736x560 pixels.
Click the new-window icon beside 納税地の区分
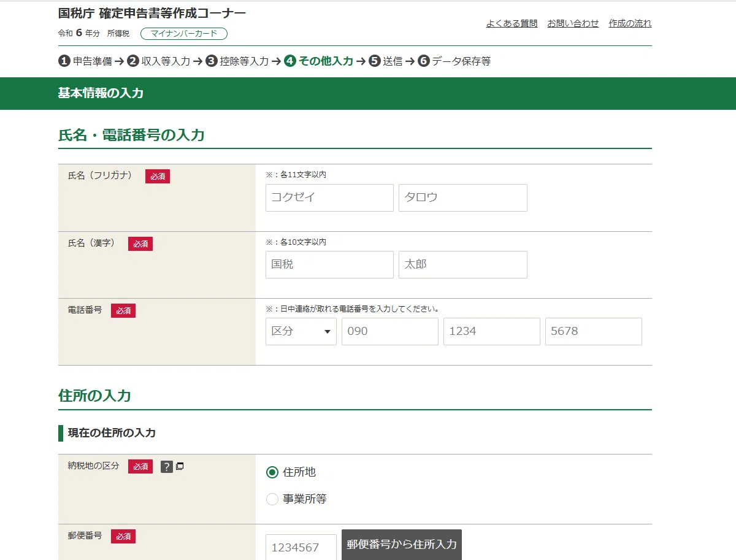180,466
